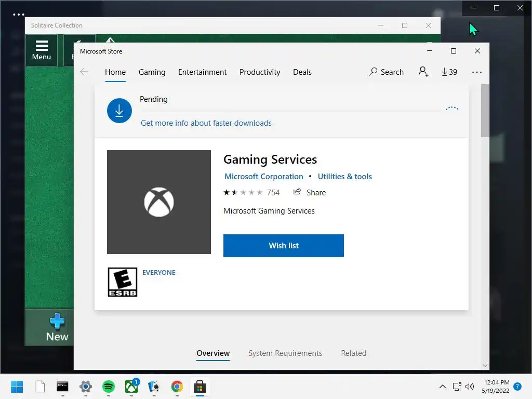Switch to System Requirements tab

coord(285,353)
